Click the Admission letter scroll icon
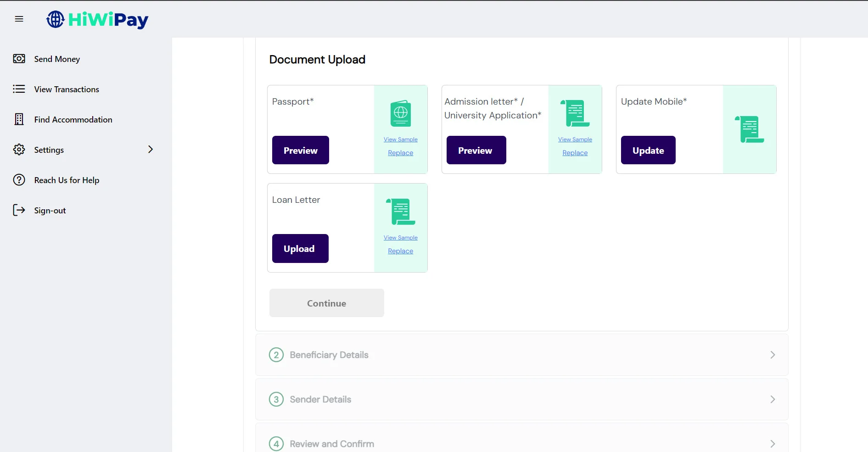This screenshot has width=868, height=452. tap(575, 113)
